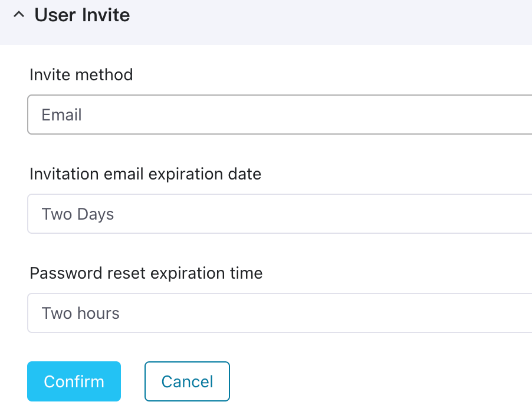Toggle the upward caret beside User Invite
The height and width of the screenshot is (418, 532).
tap(19, 15)
